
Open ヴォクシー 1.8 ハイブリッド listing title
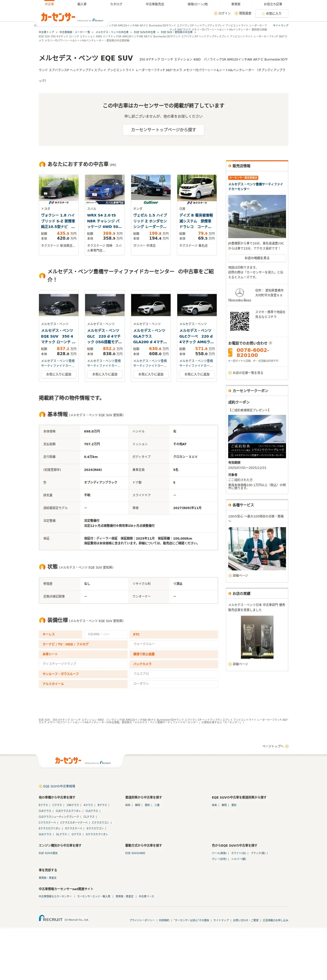pyautogui.click(x=58, y=221)
